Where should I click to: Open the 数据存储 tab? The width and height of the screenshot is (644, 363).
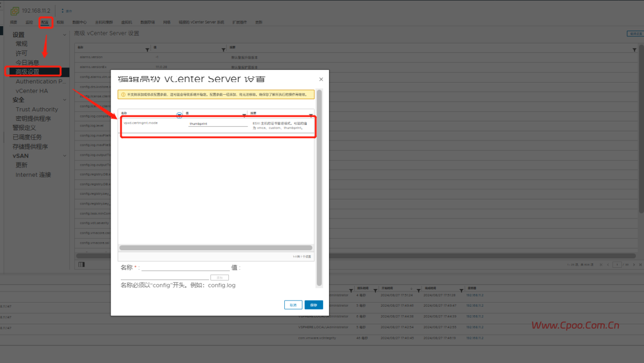pos(148,22)
